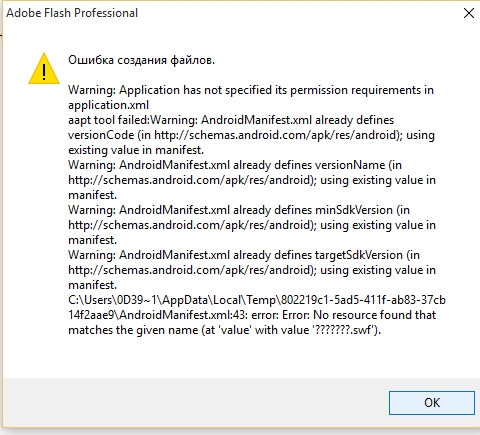Click the minSdkVersion warning line
480x435 pixels.
[x=239, y=210]
